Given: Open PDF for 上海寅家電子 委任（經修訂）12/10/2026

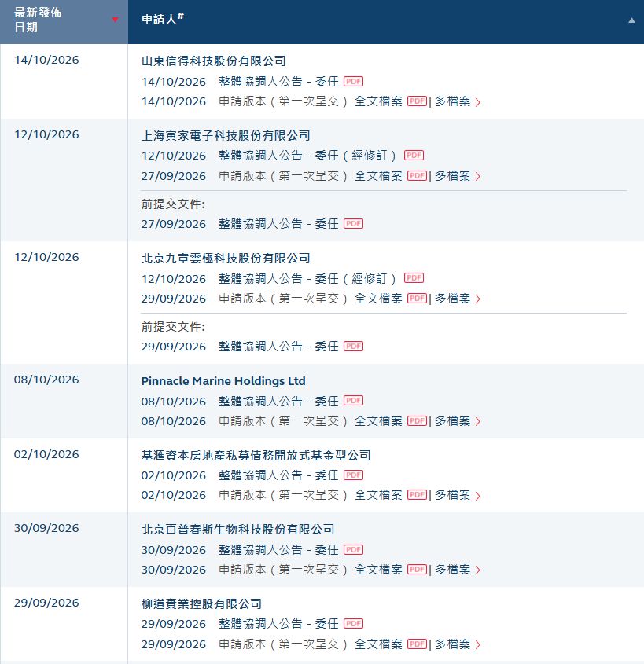Looking at the screenshot, I should (x=414, y=156).
